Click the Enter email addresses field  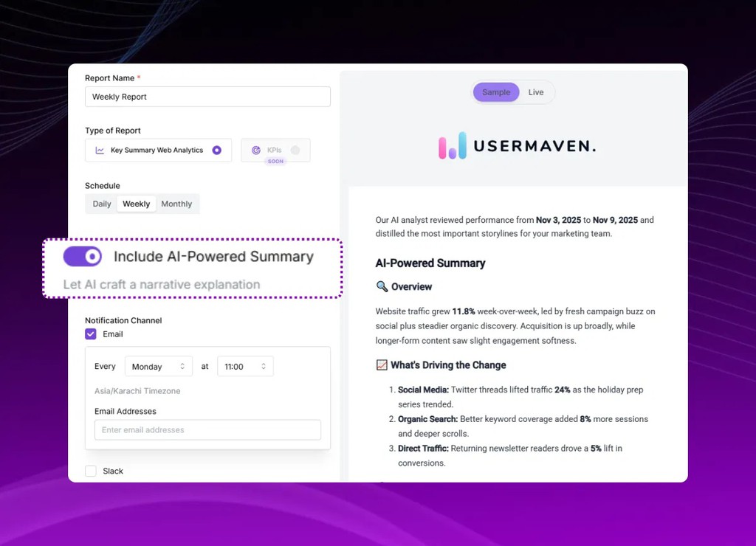pyautogui.click(x=207, y=429)
